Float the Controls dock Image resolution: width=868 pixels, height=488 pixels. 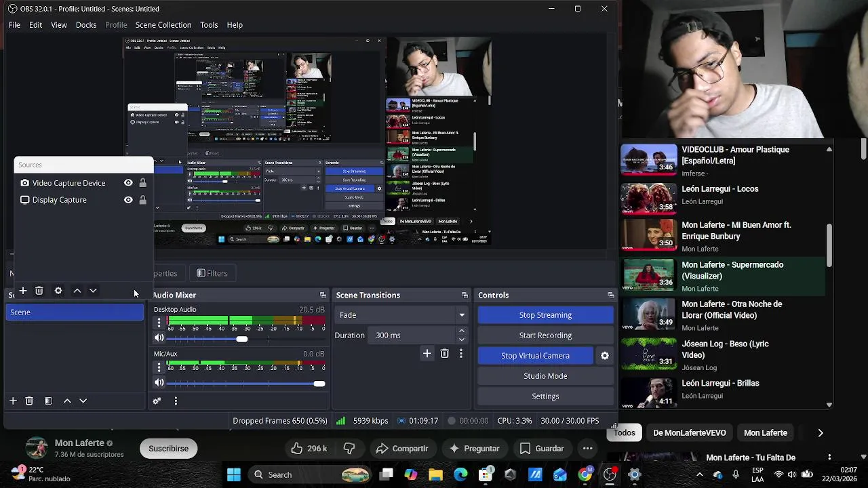(610, 295)
